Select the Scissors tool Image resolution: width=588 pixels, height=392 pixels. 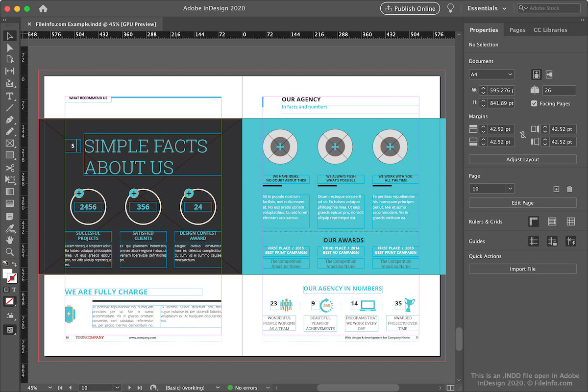point(9,168)
